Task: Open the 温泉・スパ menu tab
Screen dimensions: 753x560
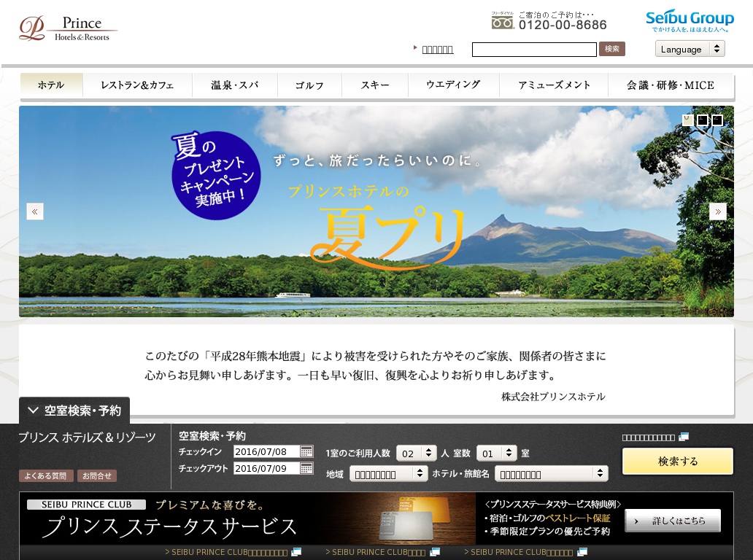Action: (235, 85)
